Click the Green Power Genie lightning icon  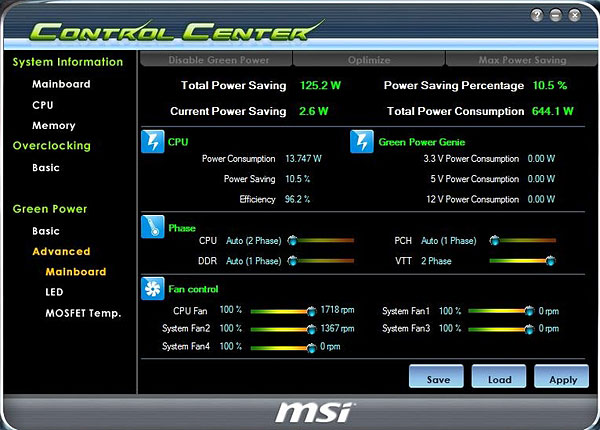tap(362, 142)
